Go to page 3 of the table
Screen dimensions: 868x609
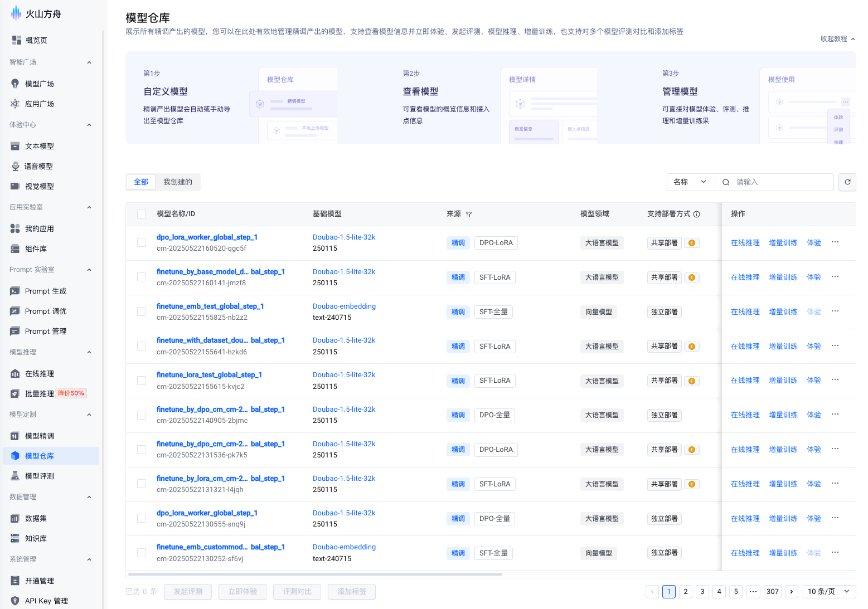coord(702,592)
